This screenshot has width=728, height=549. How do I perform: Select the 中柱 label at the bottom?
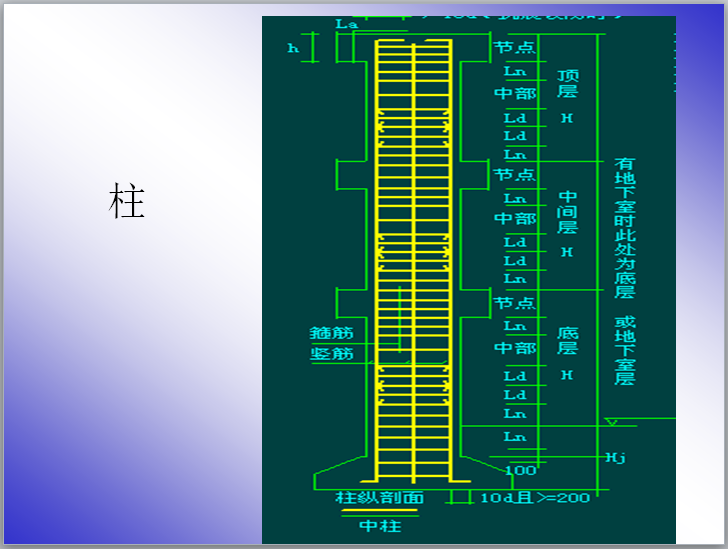point(380,525)
